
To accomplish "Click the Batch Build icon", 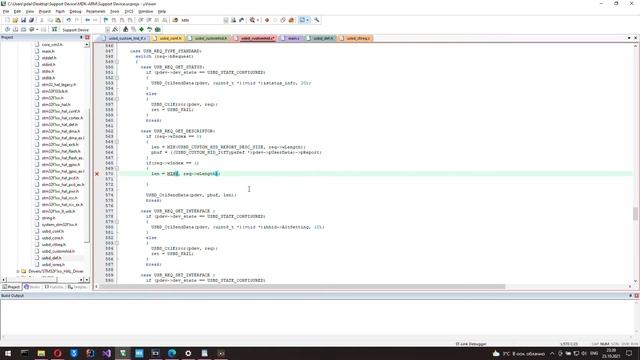I will [31, 29].
